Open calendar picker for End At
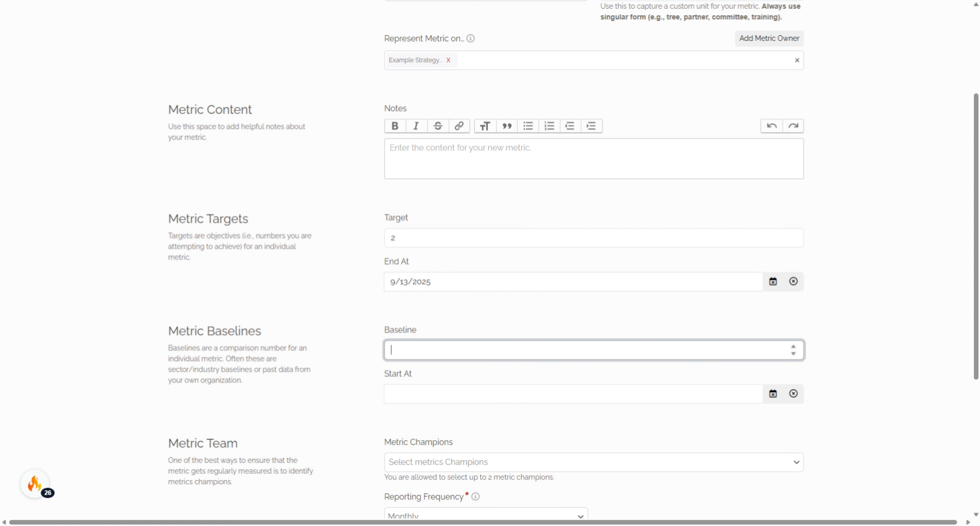Screen dimensions: 980x526 (773, 282)
